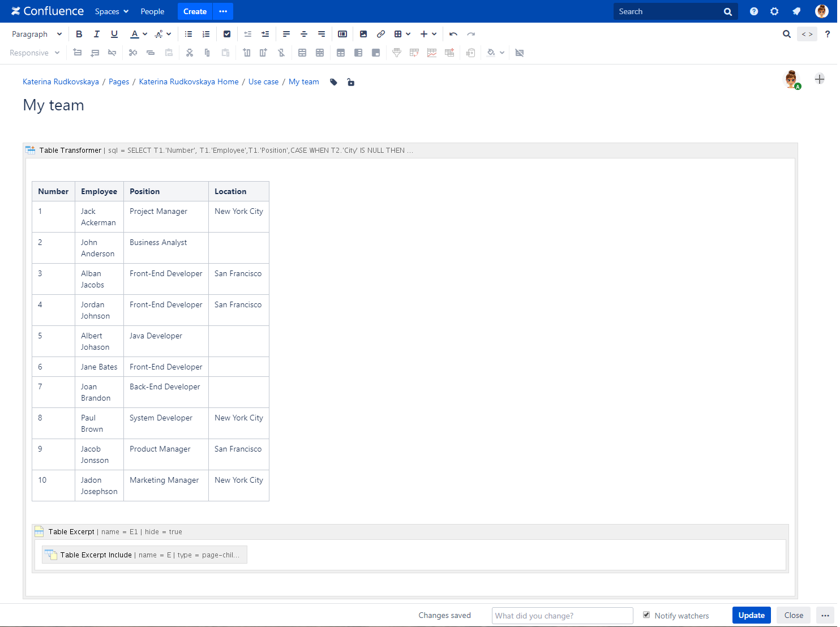Image resolution: width=840 pixels, height=627 pixels.
Task: Apply italic formatting
Action: click(97, 34)
